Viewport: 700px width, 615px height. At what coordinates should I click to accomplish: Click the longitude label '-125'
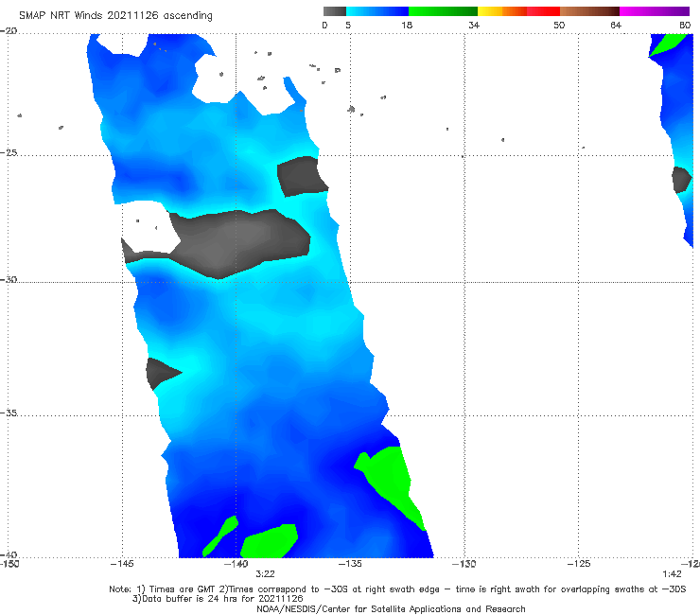579,564
